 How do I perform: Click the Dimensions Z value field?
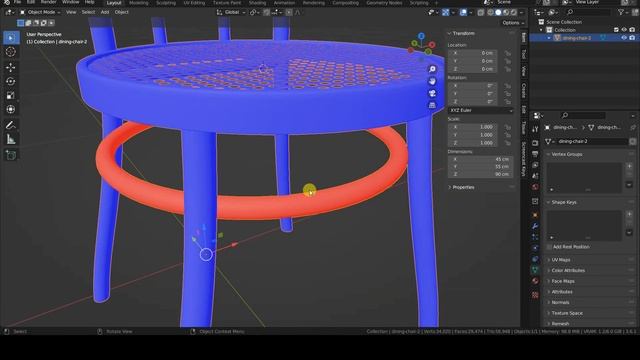pyautogui.click(x=481, y=174)
